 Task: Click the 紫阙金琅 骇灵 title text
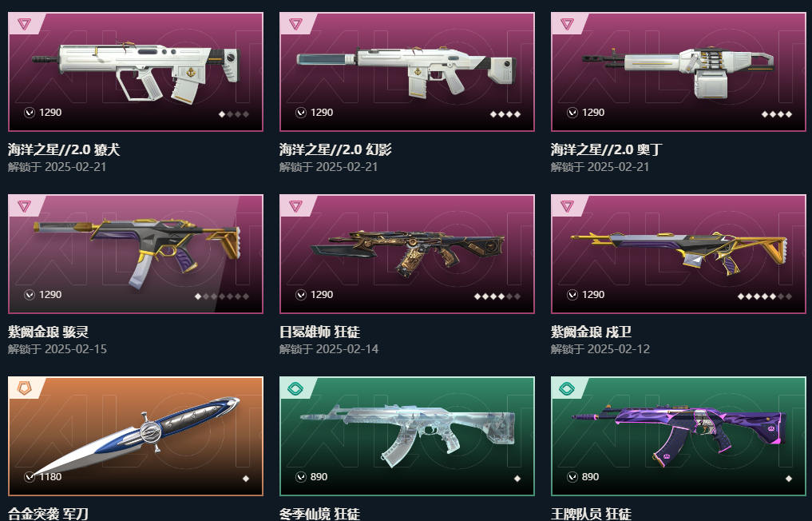tap(48, 332)
